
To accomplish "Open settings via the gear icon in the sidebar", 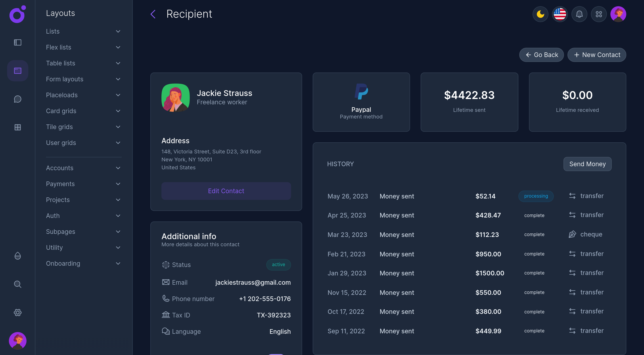I will pos(17,313).
